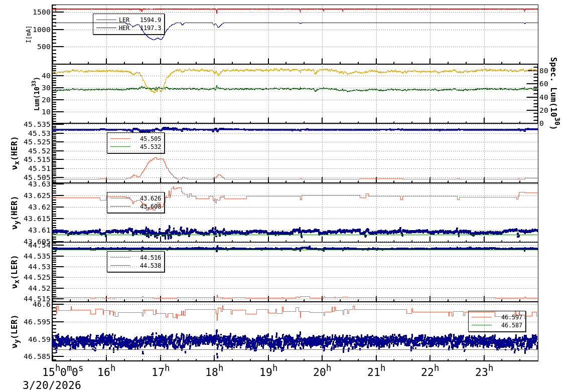579x392 pixels.
Task: Click the 44.516 legend entry
Action: (135, 258)
